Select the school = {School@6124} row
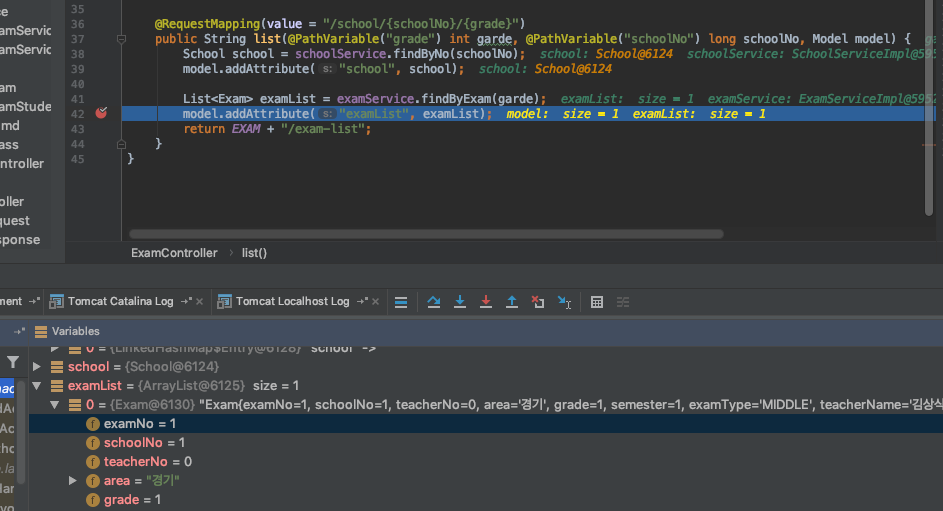 pos(486,366)
